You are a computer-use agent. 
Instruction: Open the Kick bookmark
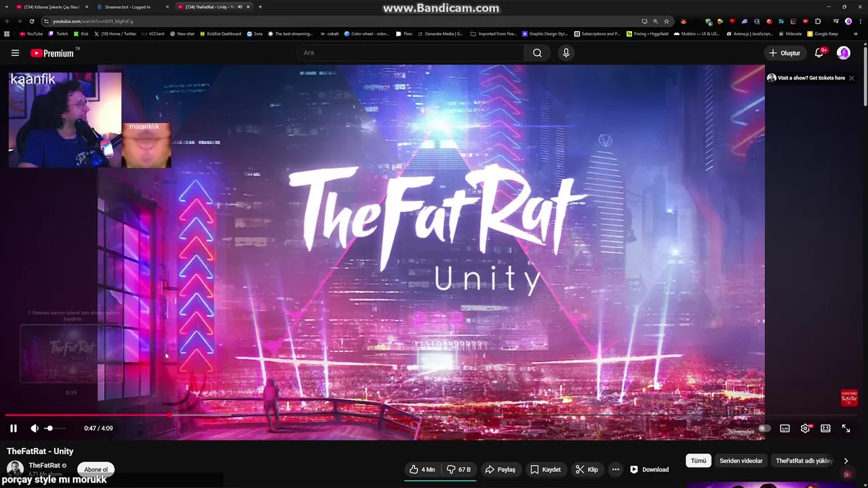[x=81, y=33]
